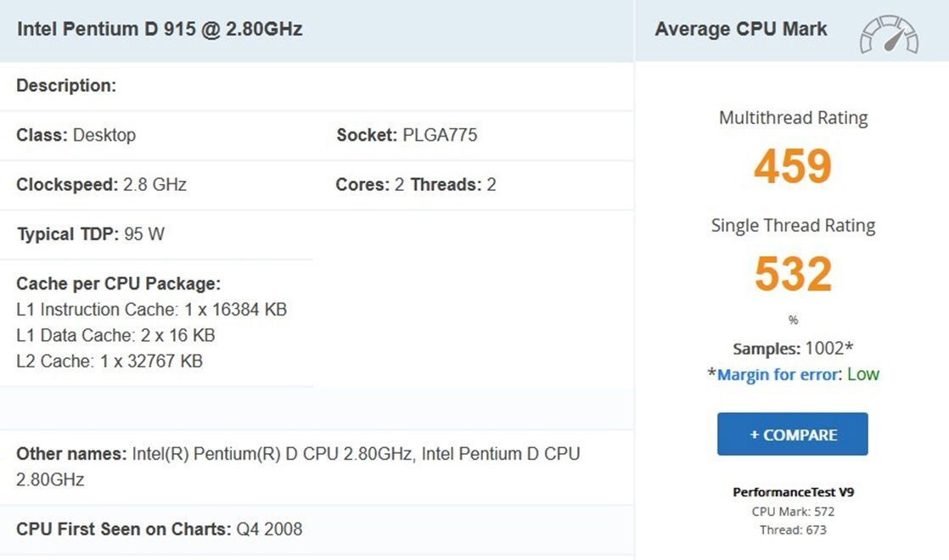Image resolution: width=949 pixels, height=560 pixels.
Task: Click the Multithread Rating label
Action: point(793,117)
